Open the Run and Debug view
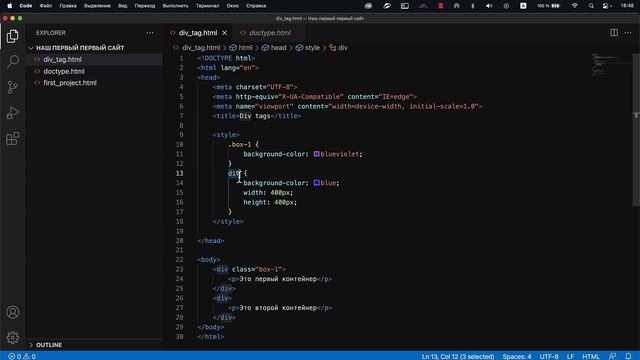 [13, 113]
